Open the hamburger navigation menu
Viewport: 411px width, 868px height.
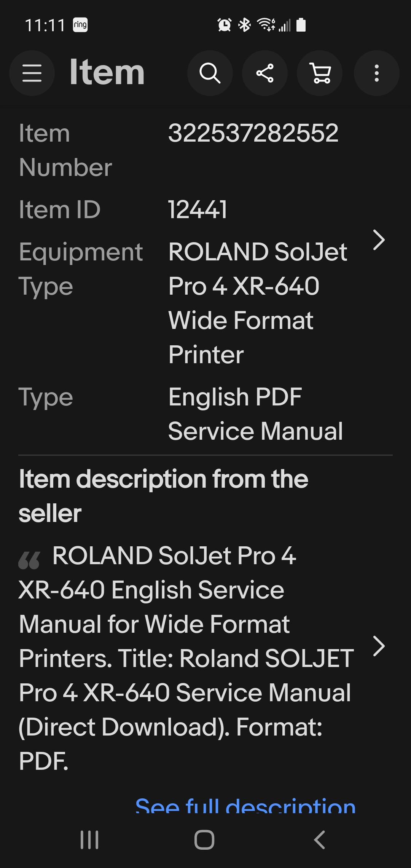pyautogui.click(x=32, y=73)
